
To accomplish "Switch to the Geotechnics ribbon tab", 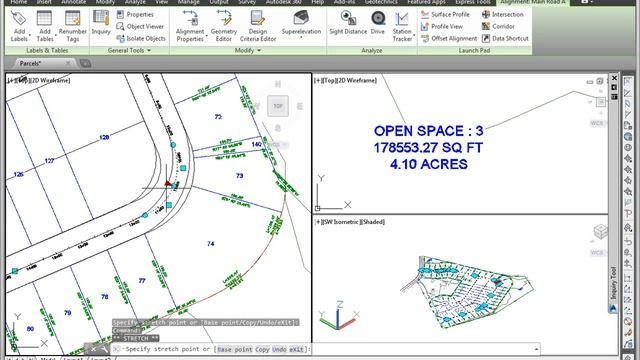I will click(x=381, y=2).
